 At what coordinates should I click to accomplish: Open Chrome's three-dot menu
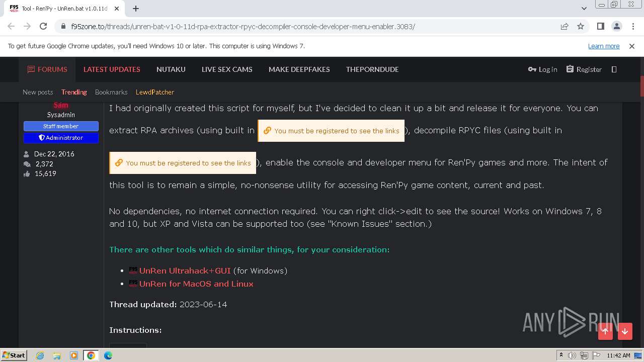tap(632, 26)
